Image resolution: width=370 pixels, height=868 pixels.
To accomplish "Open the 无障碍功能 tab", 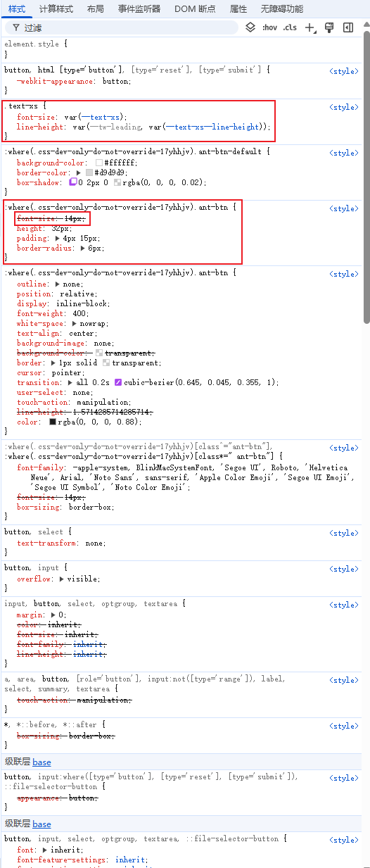I will (x=281, y=8).
